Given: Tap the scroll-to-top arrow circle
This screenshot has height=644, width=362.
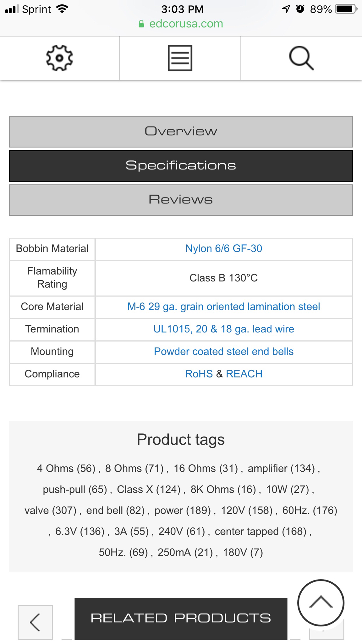Looking at the screenshot, I should [x=321, y=602].
